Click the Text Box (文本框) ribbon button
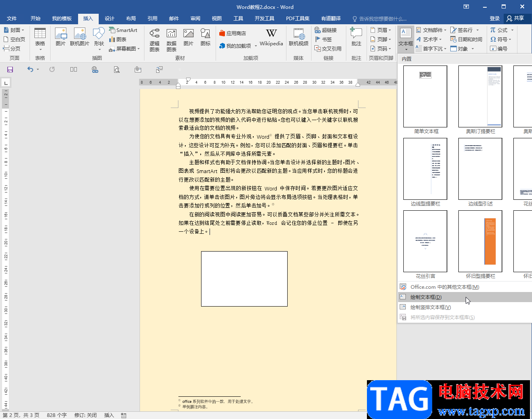This screenshot has width=532, height=419. click(406, 40)
